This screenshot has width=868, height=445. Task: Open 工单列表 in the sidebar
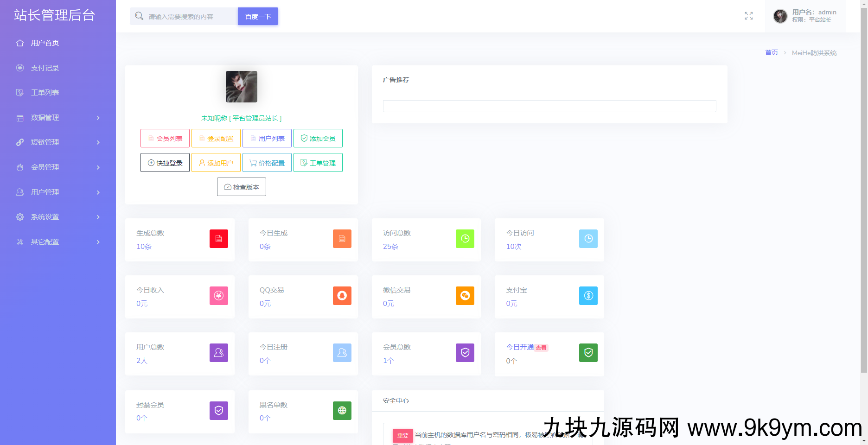click(x=45, y=92)
